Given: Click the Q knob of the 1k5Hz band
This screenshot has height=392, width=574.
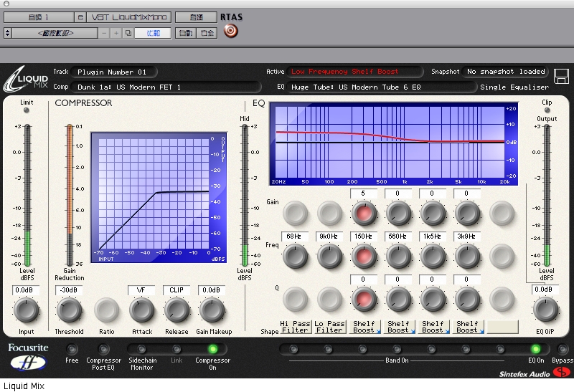Looking at the screenshot, I should pos(433,299).
